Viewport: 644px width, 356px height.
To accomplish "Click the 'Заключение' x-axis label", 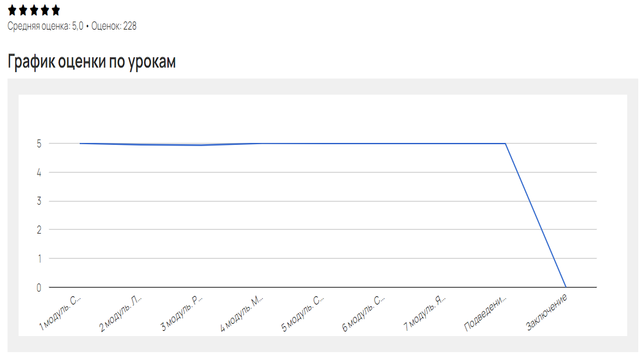I will tap(547, 313).
